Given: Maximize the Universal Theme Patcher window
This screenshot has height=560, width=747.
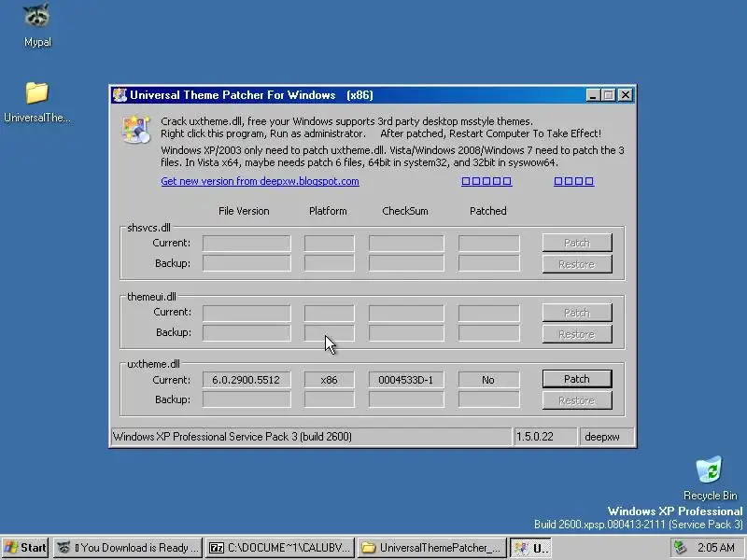Looking at the screenshot, I should tap(609, 95).
